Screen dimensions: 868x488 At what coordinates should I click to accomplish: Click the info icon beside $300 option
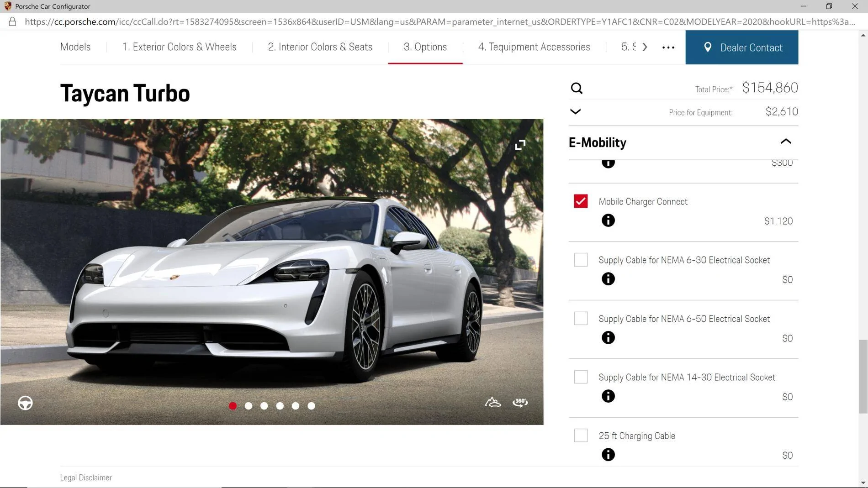click(608, 163)
